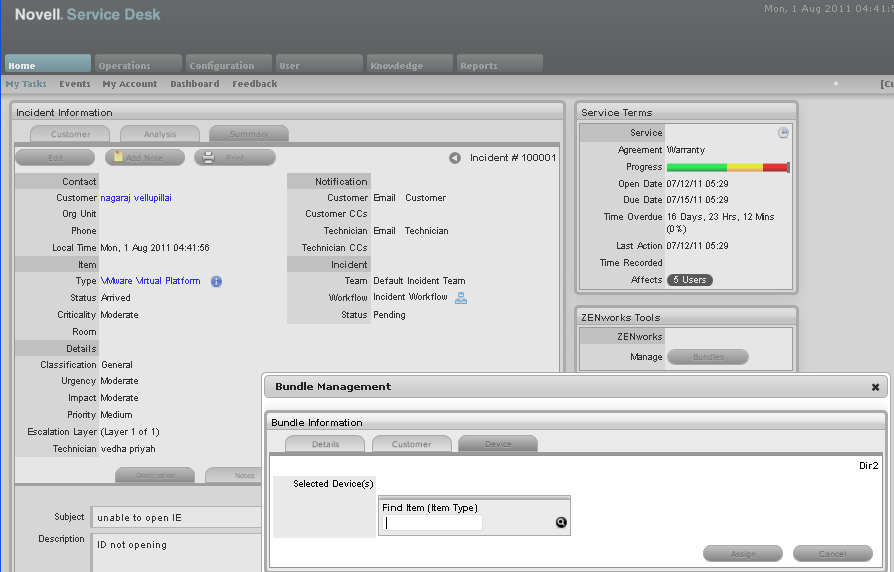Switch to the Summary tab

249,133
